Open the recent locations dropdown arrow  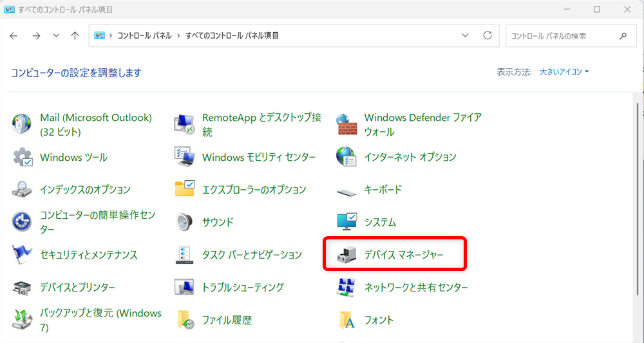56,35
